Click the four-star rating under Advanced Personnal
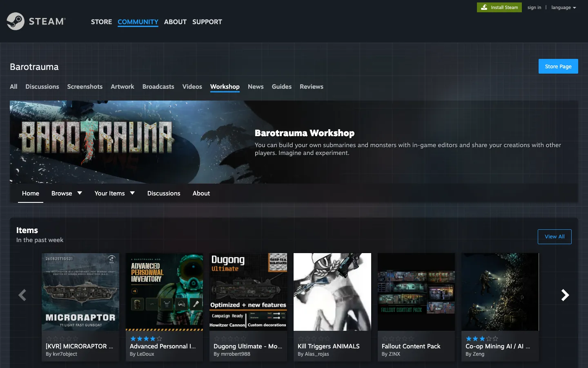This screenshot has height=368, width=588. point(146,339)
